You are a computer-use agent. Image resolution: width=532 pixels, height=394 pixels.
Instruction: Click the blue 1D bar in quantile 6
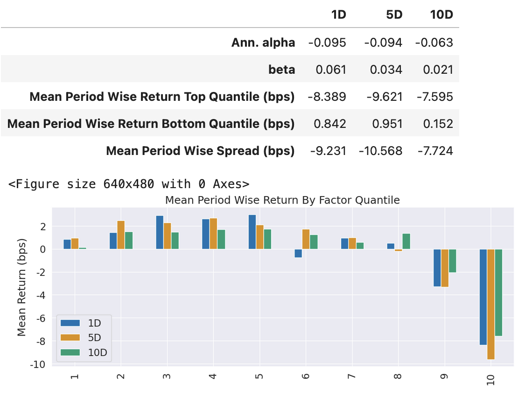pos(298,253)
